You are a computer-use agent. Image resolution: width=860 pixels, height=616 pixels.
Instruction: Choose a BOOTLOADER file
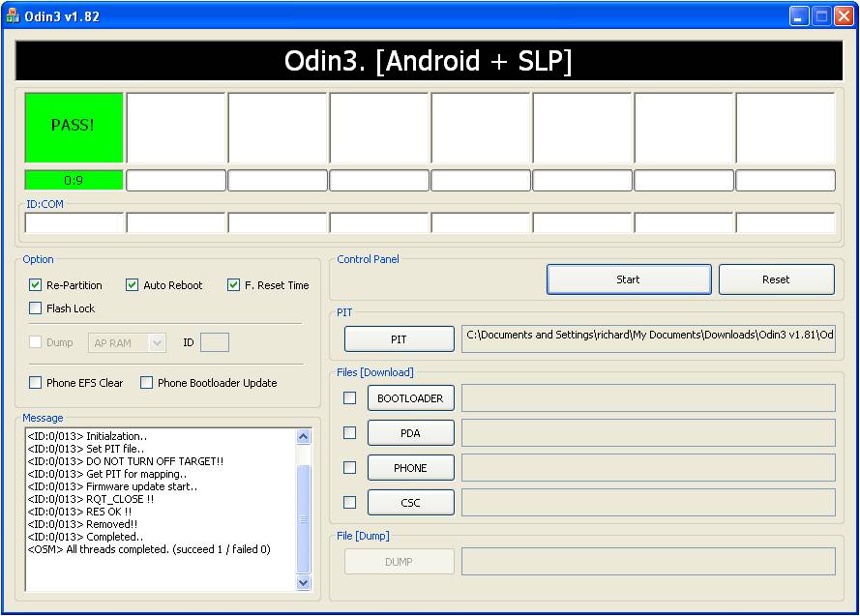pyautogui.click(x=410, y=398)
